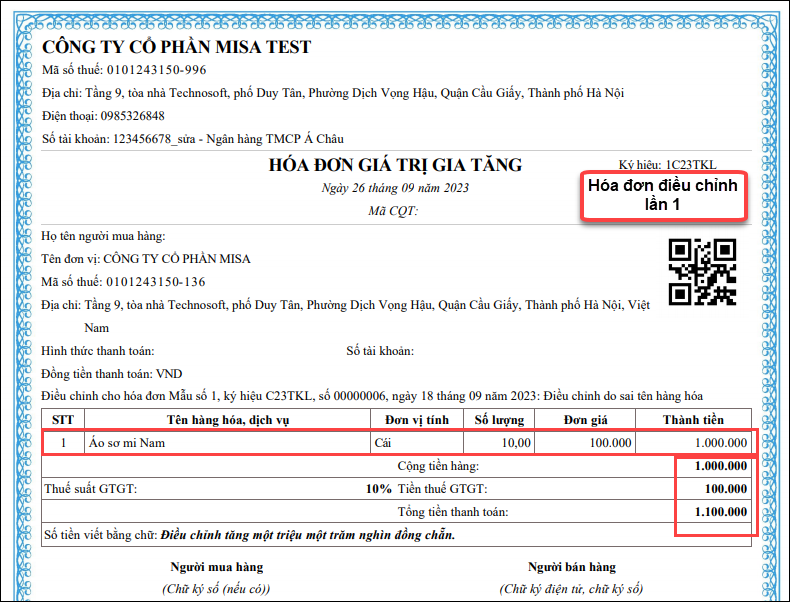Click the (Chữ ký số (nếu có)) note
Screen dimensions: 790x602
coord(216,589)
